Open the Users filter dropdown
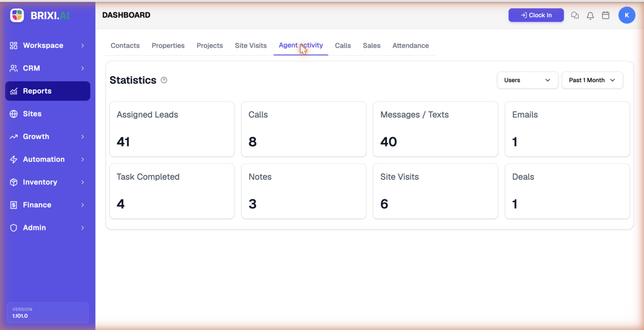 click(x=527, y=80)
